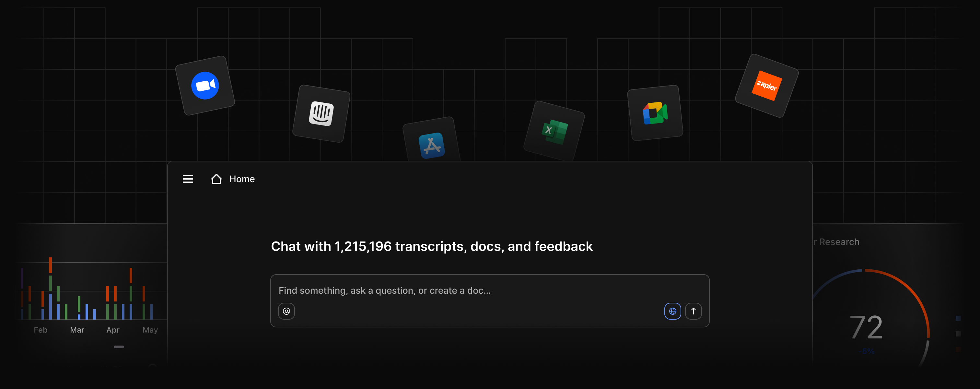Click the Feb label on the chart
This screenshot has width=980, height=389.
[x=41, y=330]
